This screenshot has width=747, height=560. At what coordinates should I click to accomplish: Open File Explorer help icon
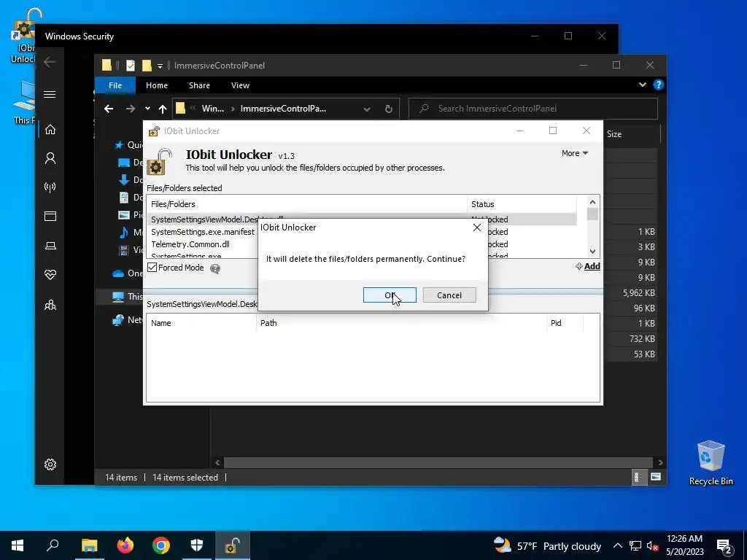click(659, 85)
